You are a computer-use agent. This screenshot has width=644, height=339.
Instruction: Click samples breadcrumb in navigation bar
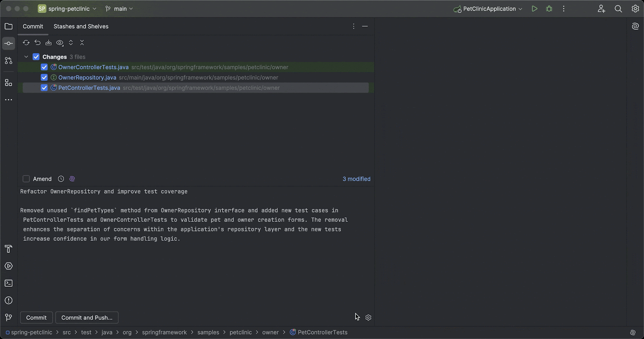(208, 333)
